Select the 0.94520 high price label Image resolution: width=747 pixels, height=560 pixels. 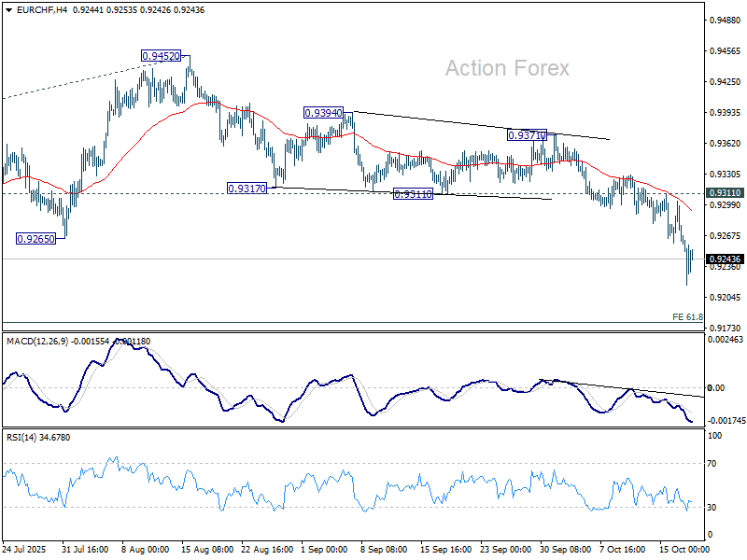(x=161, y=56)
